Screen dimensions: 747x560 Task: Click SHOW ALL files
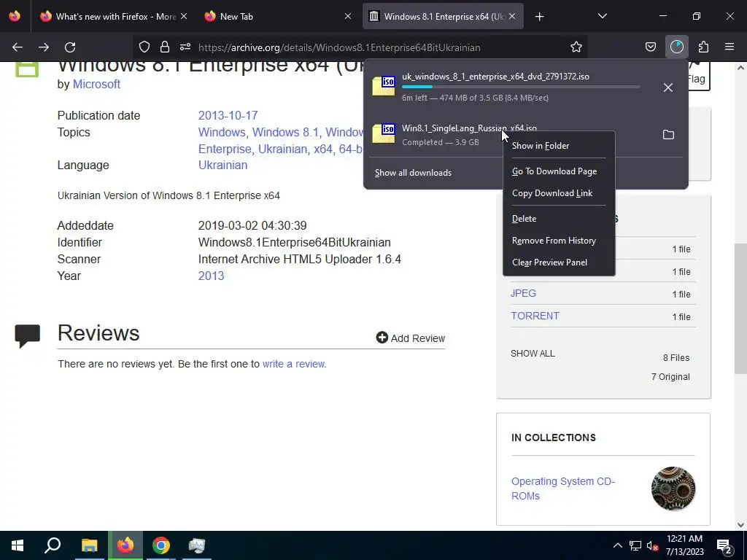click(533, 354)
